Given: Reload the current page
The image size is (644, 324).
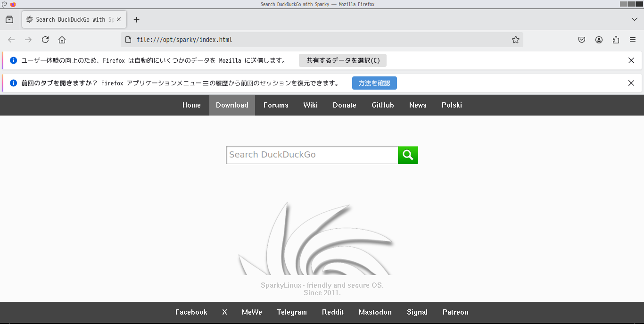Looking at the screenshot, I should pyautogui.click(x=45, y=40).
